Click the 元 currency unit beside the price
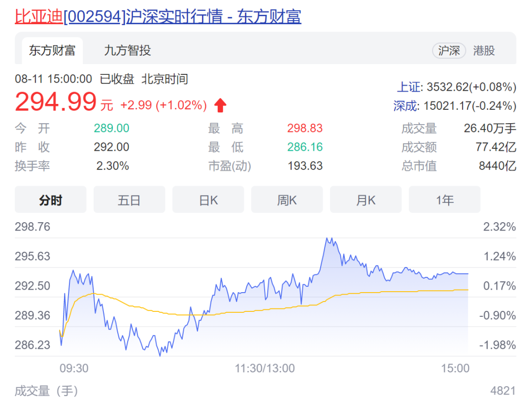The image size is (532, 401). 106,105
